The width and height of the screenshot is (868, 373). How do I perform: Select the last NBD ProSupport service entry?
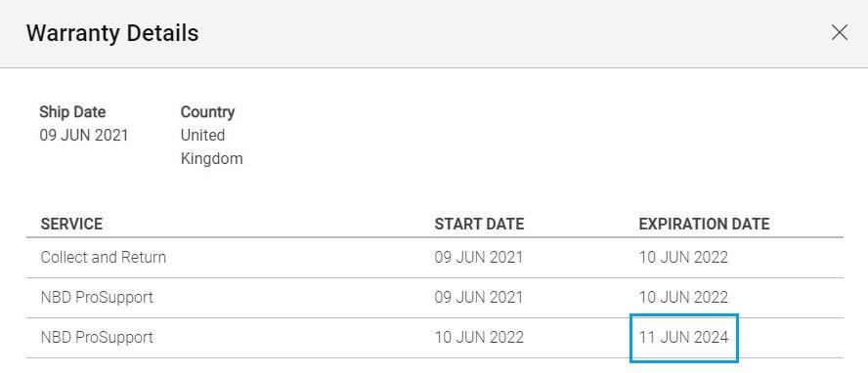pyautogui.click(x=97, y=337)
